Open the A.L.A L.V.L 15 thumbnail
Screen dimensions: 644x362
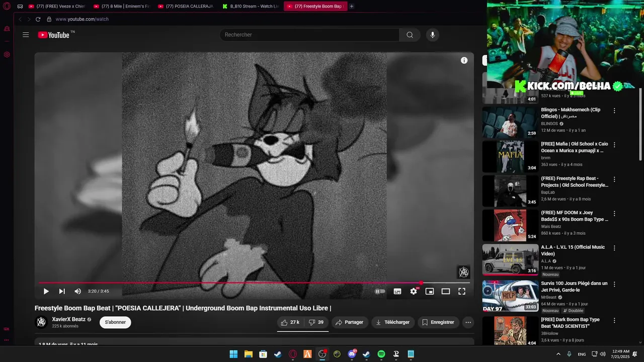pyautogui.click(x=510, y=259)
